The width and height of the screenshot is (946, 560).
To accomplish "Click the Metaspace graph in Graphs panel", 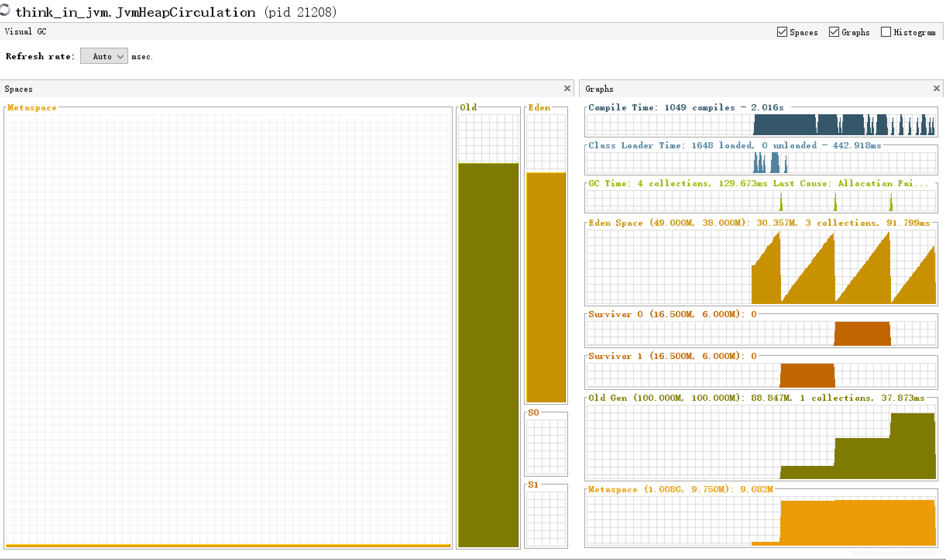I will 761,521.
